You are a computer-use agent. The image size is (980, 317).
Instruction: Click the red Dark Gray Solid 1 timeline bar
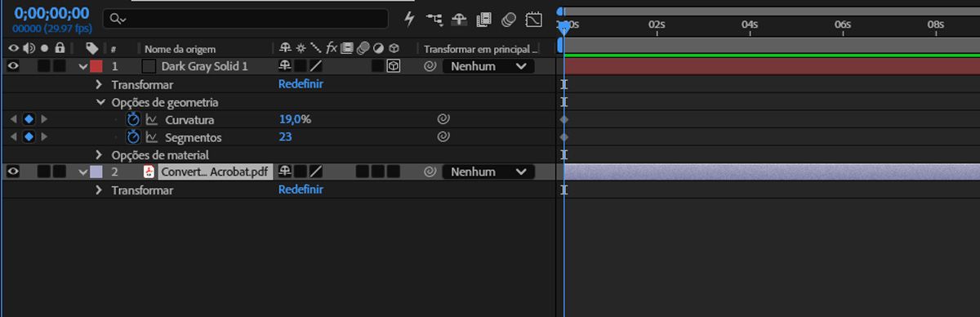click(x=772, y=66)
